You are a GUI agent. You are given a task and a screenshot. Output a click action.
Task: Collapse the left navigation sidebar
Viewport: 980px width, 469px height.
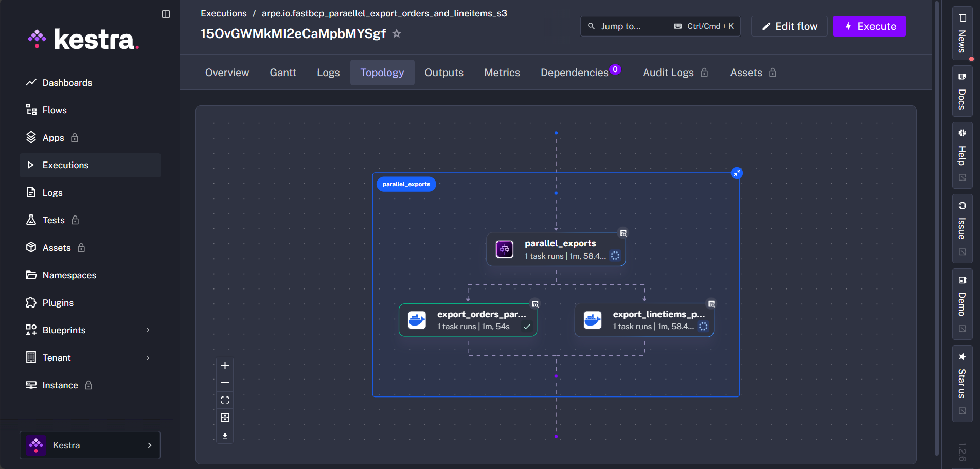pos(166,14)
